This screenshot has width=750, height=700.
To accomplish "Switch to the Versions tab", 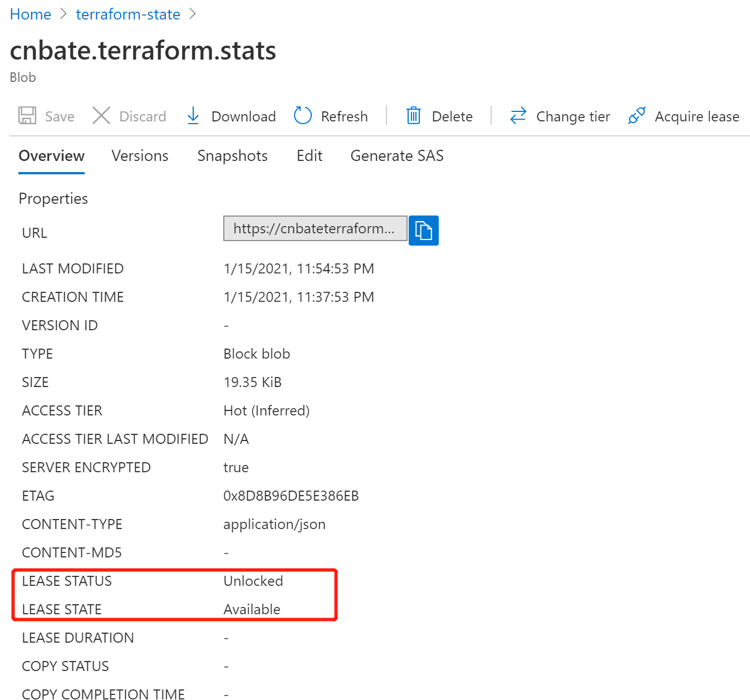I will [x=140, y=156].
